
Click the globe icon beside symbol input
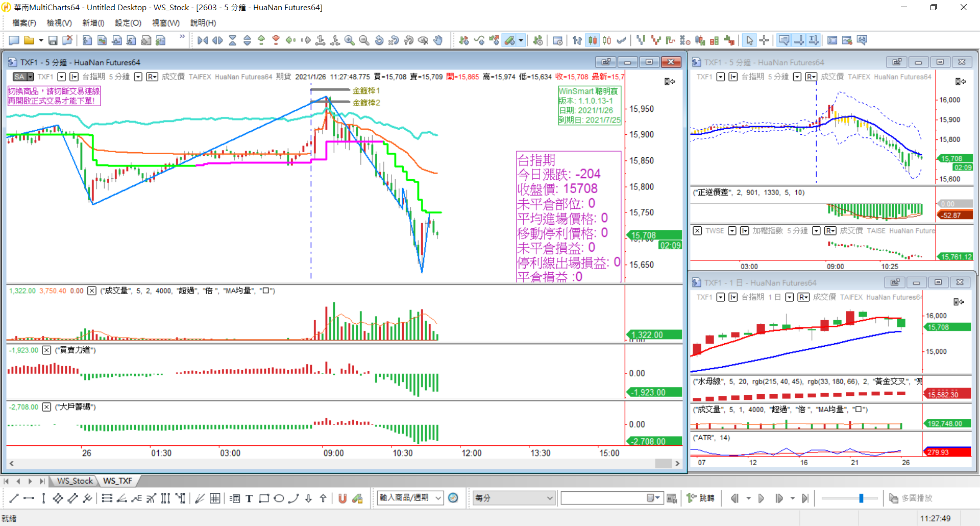453,498
